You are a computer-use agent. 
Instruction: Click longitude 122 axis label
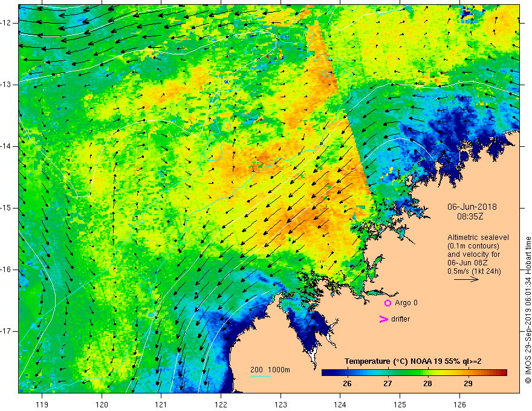click(221, 404)
